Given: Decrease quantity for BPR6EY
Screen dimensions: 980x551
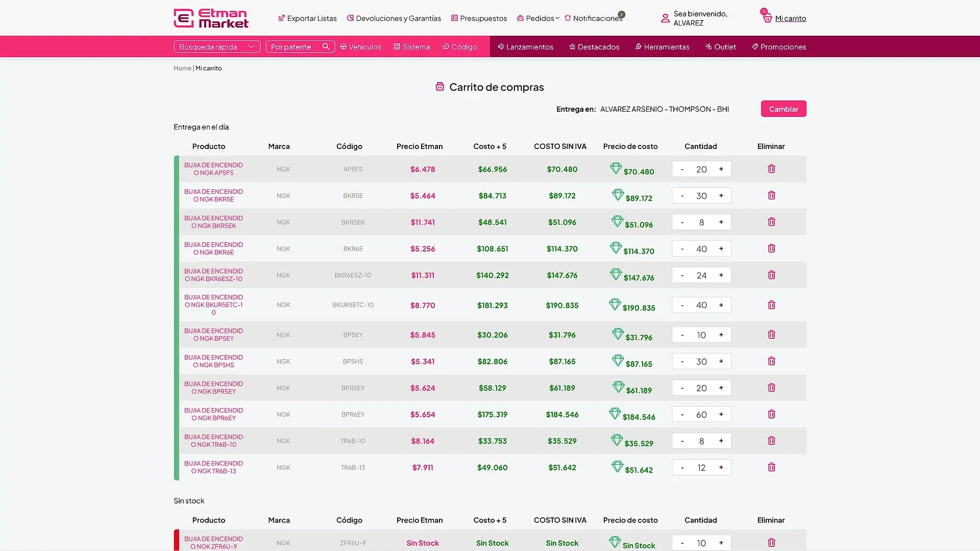Looking at the screenshot, I should click(682, 414).
